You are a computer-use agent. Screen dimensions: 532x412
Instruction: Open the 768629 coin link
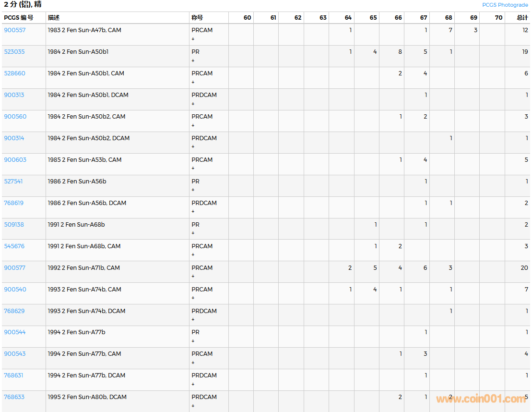(14, 311)
